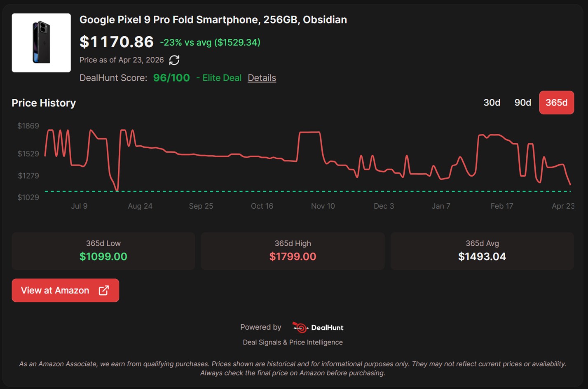Click the product title heading
The image size is (588, 389).
pyautogui.click(x=213, y=19)
